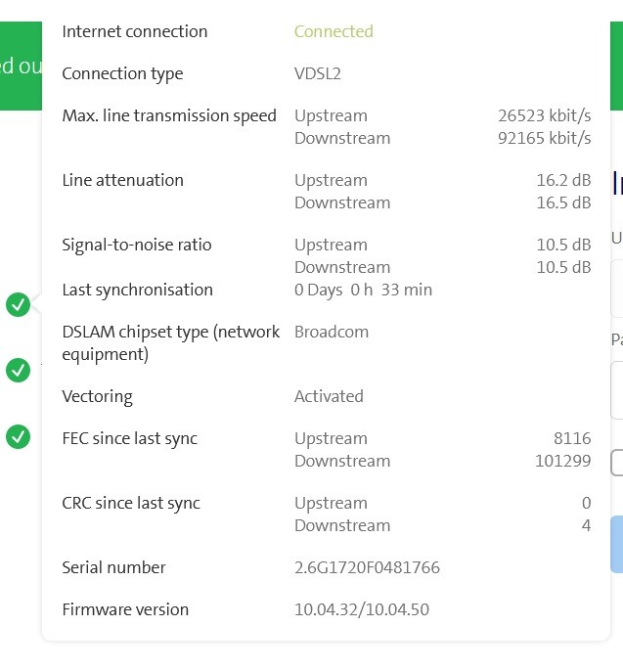Focus the partially visible password input field
The width and height of the screenshot is (623, 672).
pyautogui.click(x=617, y=390)
